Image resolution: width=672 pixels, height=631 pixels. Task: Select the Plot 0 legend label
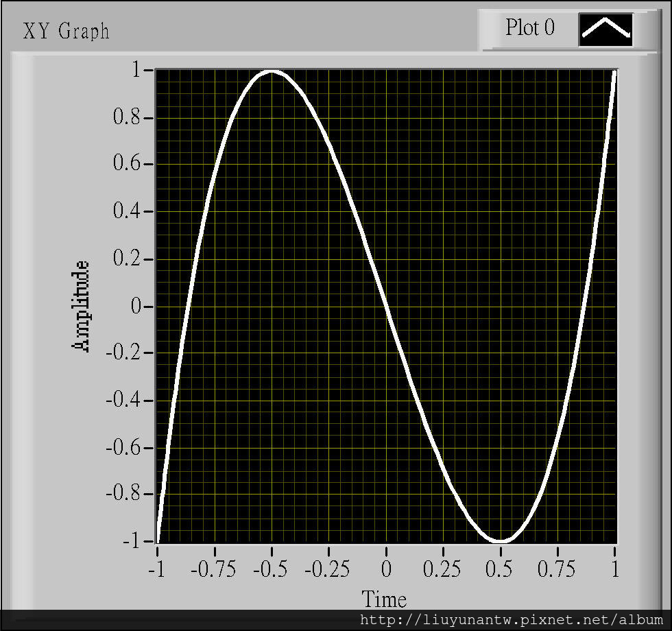529,27
